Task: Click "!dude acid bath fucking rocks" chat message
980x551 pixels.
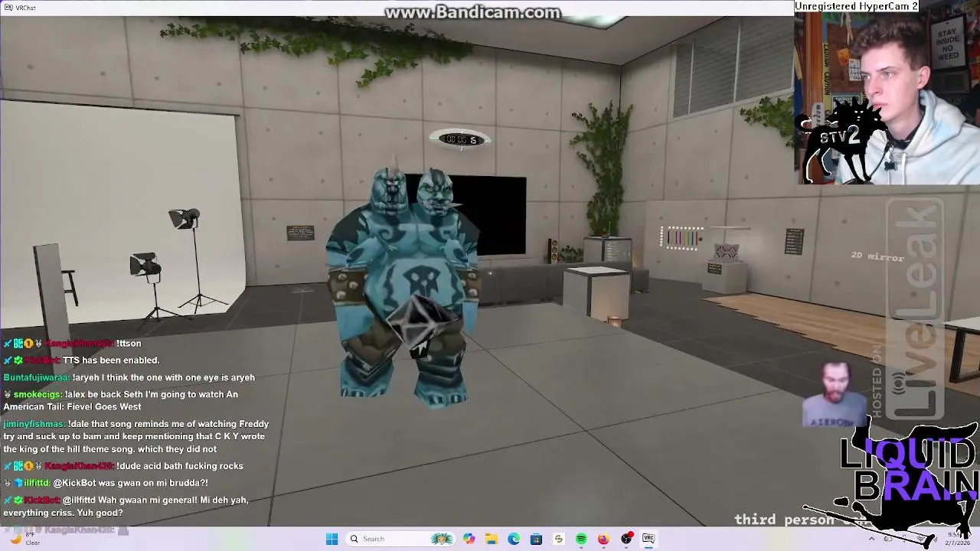Action: pos(180,466)
